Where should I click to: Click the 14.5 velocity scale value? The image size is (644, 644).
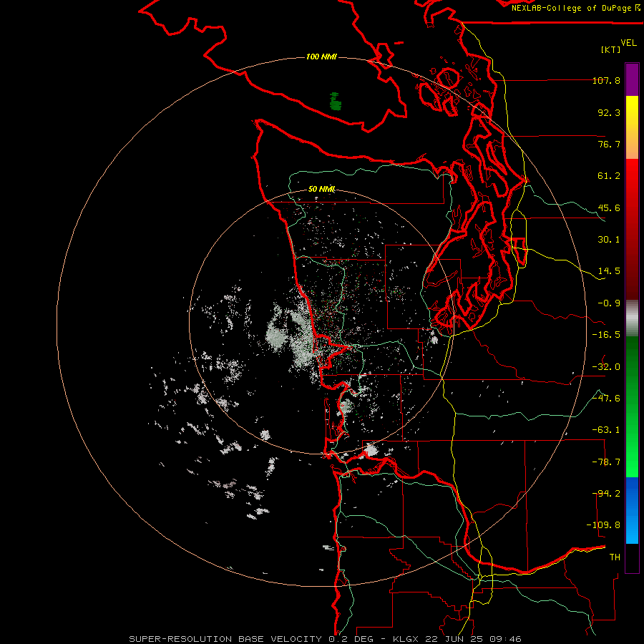[x=609, y=271]
